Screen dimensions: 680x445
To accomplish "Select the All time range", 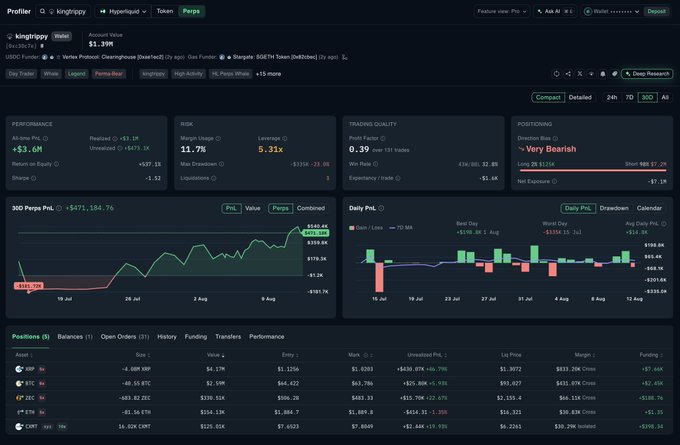I will point(665,97).
